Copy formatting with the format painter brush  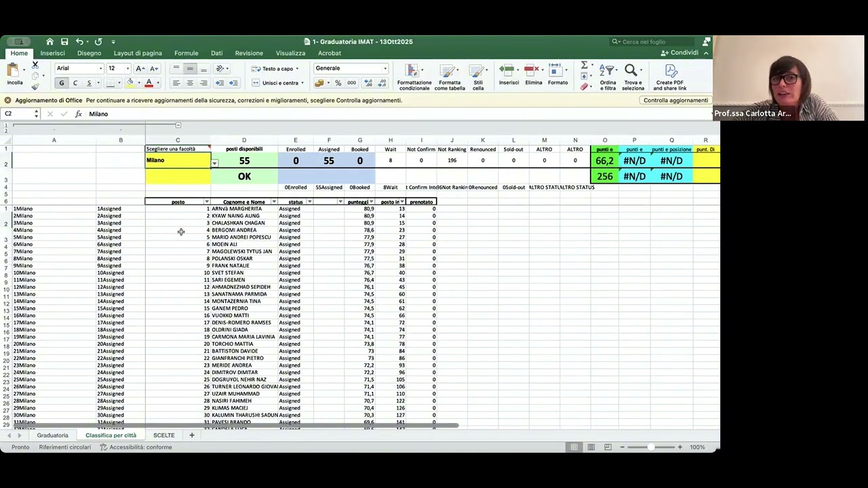[35, 86]
